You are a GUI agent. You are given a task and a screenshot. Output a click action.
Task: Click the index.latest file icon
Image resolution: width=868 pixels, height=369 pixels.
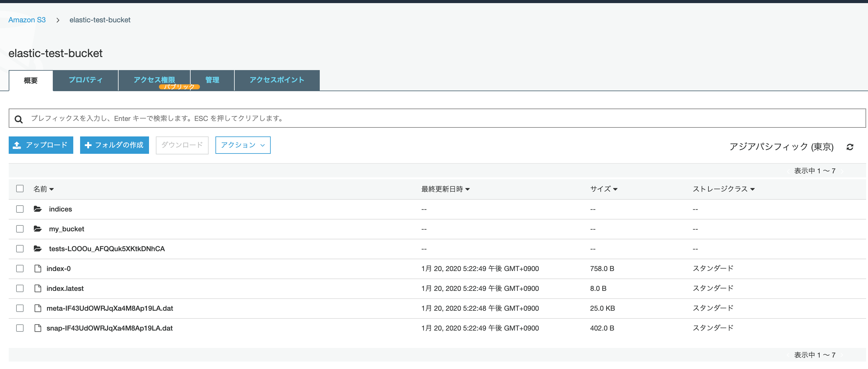38,289
